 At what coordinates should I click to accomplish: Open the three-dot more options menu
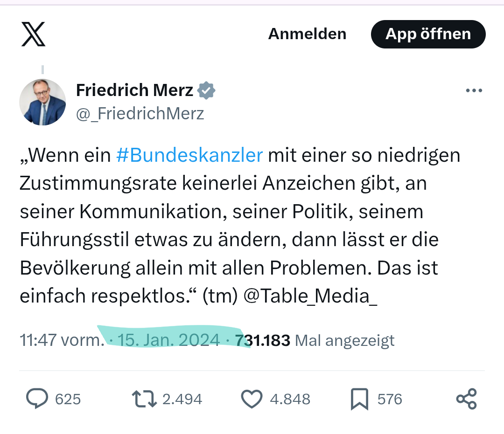pyautogui.click(x=474, y=91)
